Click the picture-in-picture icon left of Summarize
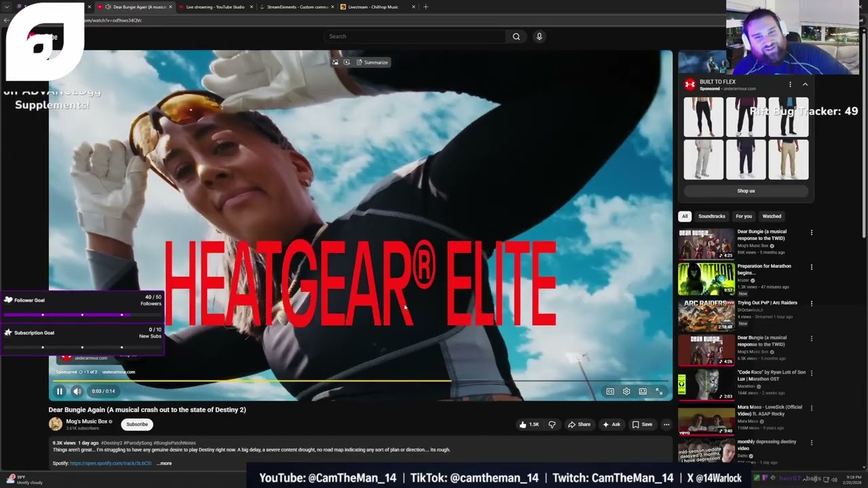The height and width of the screenshot is (488, 868). [335, 62]
